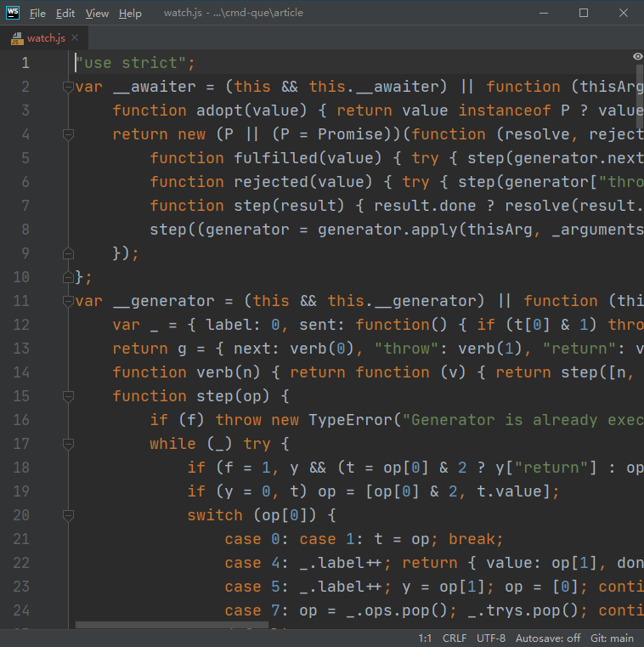Click the fulfilled function name on line 5
This screenshot has width=644, height=647.
(276, 158)
